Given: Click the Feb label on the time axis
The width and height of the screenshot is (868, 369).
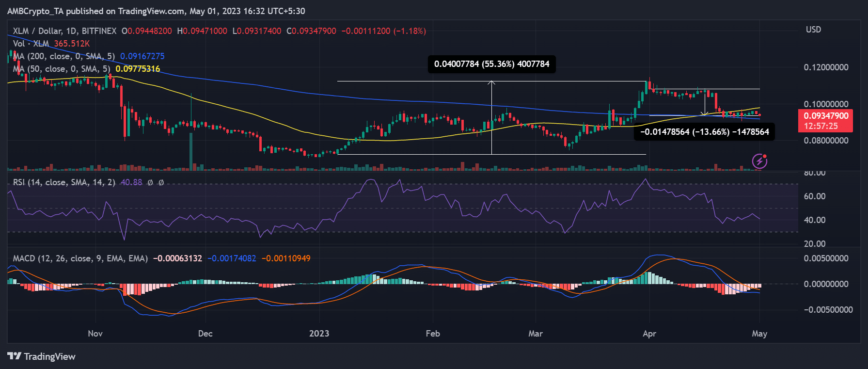Looking at the screenshot, I should pyautogui.click(x=433, y=334).
